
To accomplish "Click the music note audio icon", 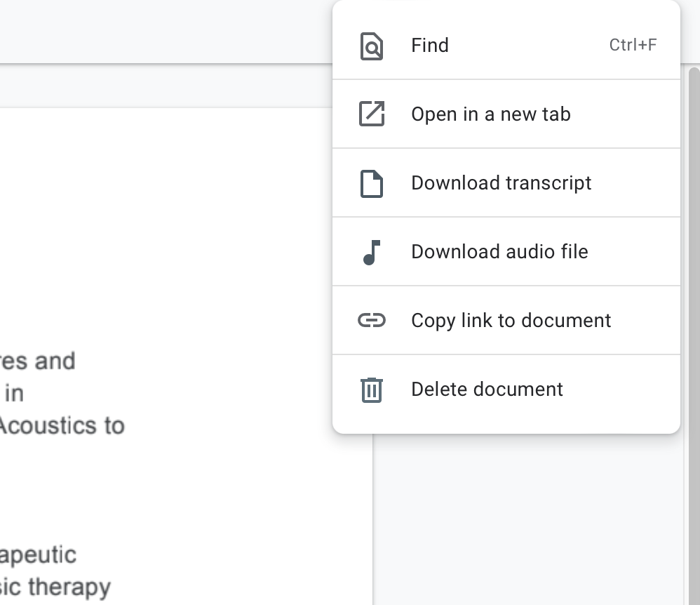I will 372,253.
